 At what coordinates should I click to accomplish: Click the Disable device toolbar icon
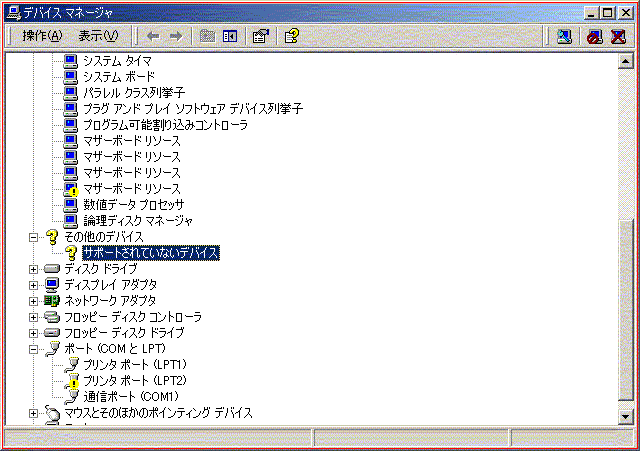click(594, 37)
